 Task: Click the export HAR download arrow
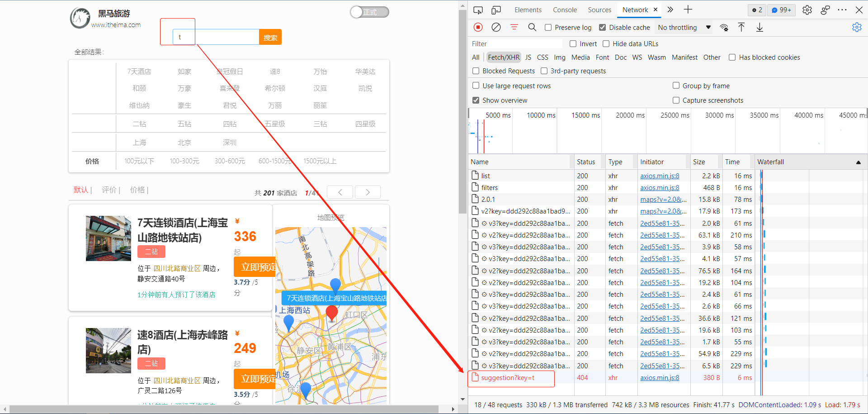(x=759, y=27)
